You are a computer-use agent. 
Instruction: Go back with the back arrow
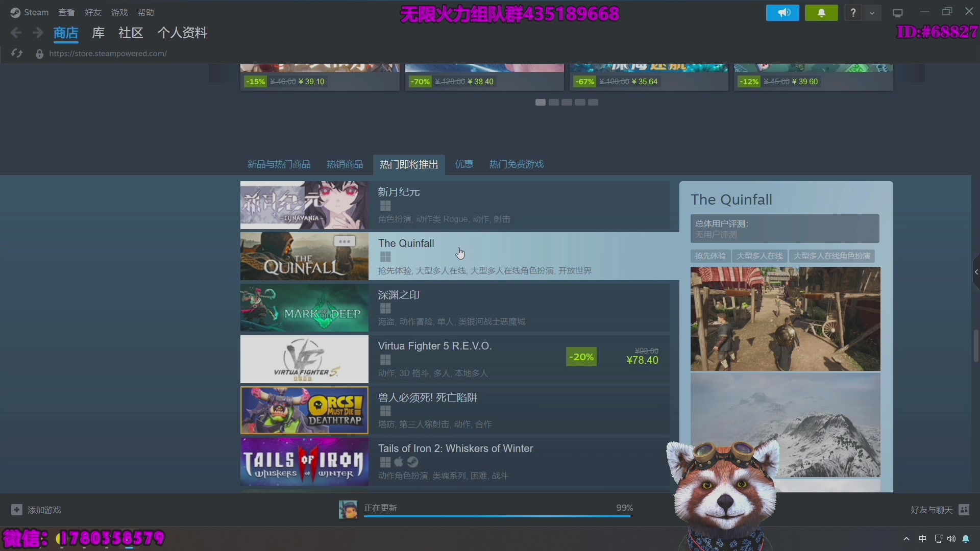pyautogui.click(x=16, y=33)
